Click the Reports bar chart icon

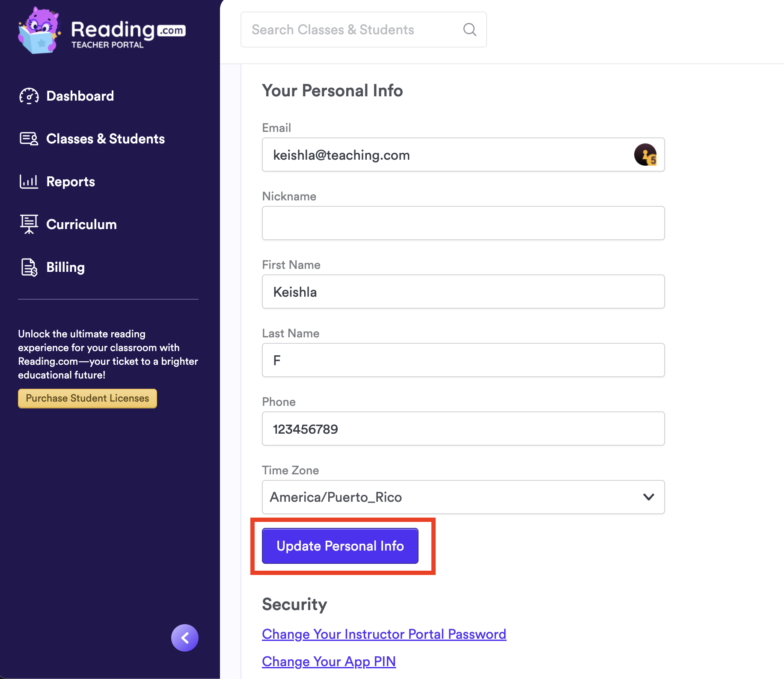tap(29, 182)
